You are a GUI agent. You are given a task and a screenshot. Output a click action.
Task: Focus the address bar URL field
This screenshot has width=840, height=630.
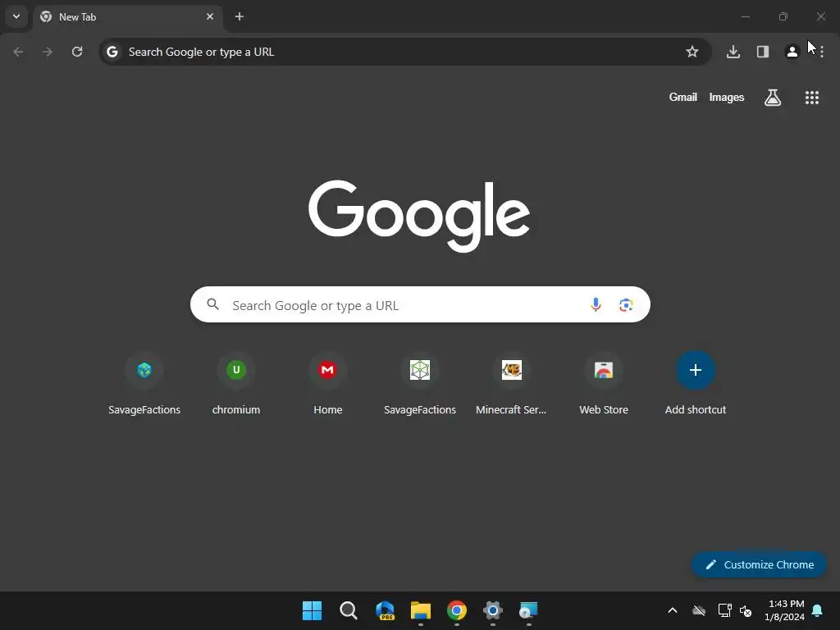point(404,52)
